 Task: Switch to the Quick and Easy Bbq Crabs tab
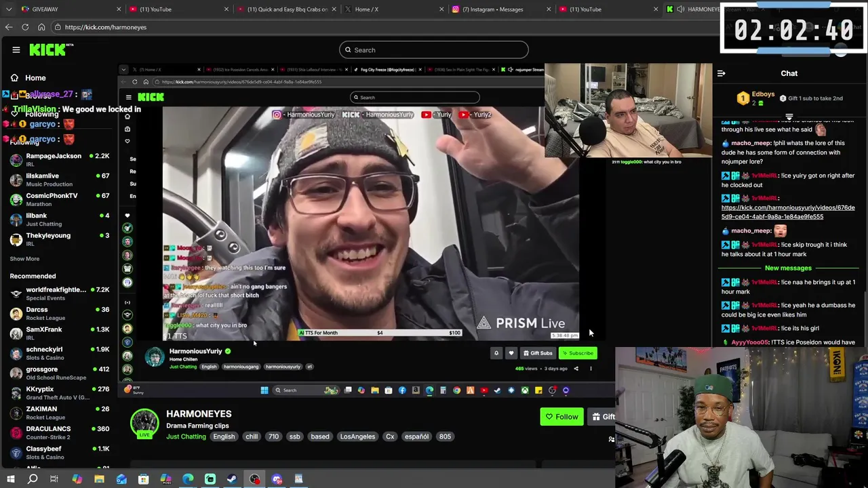288,9
